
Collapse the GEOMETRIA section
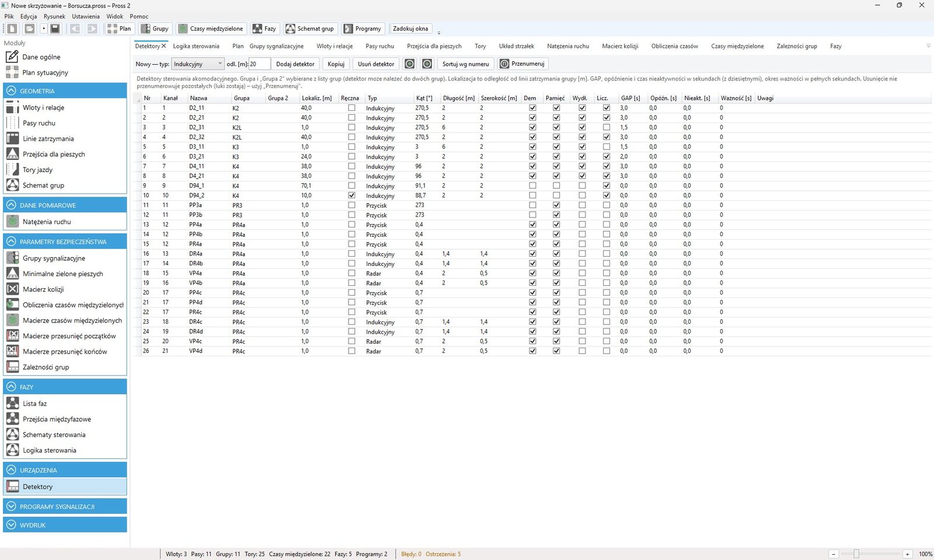tap(65, 90)
